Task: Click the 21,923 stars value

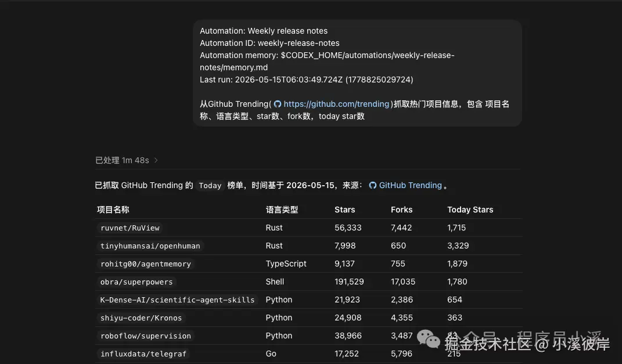Action: tap(347, 300)
